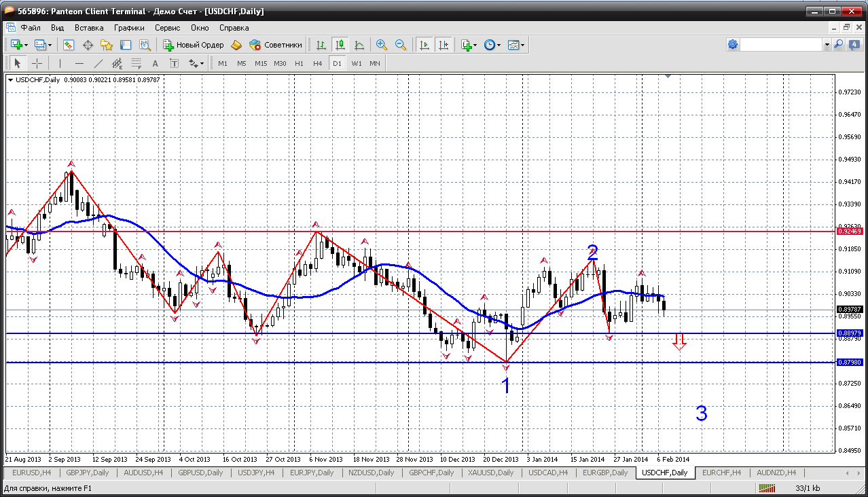Open the Market Watch window icon

(x=69, y=45)
